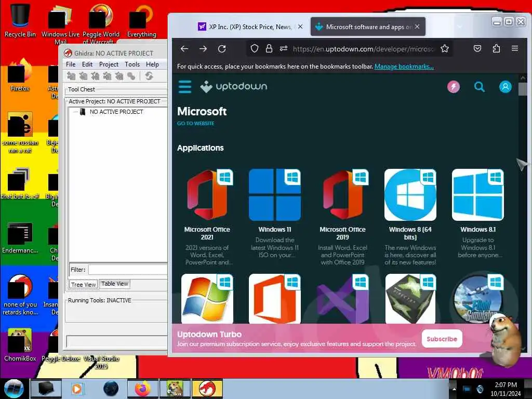Click first Ghidra Tool Chest toolbar icon
This screenshot has width=532, height=399.
click(x=71, y=76)
